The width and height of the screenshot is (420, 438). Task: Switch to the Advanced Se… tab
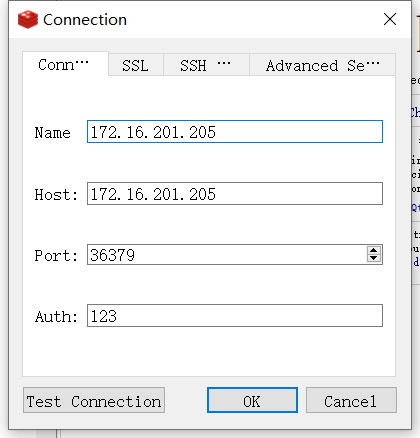[x=322, y=65]
